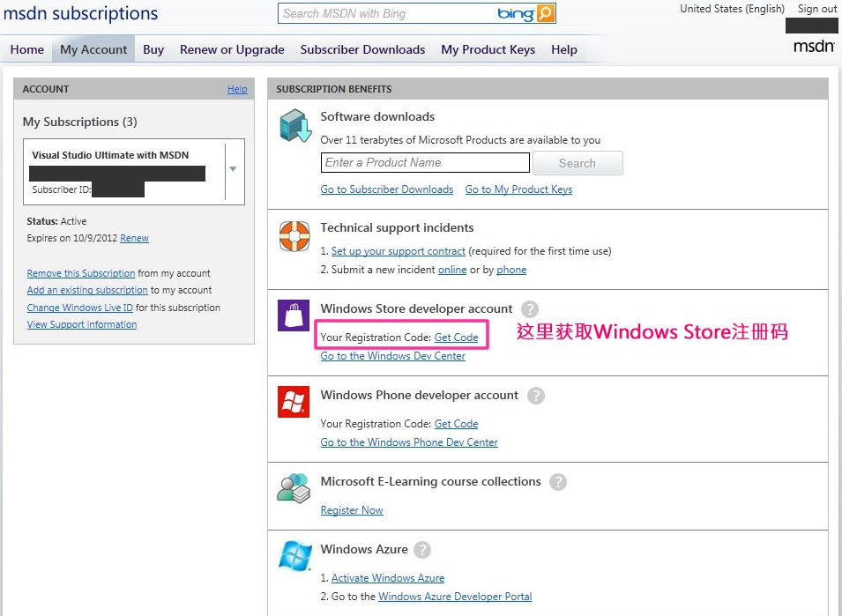Go to Windows Phone Dev Center link
The width and height of the screenshot is (842, 616).
409,442
